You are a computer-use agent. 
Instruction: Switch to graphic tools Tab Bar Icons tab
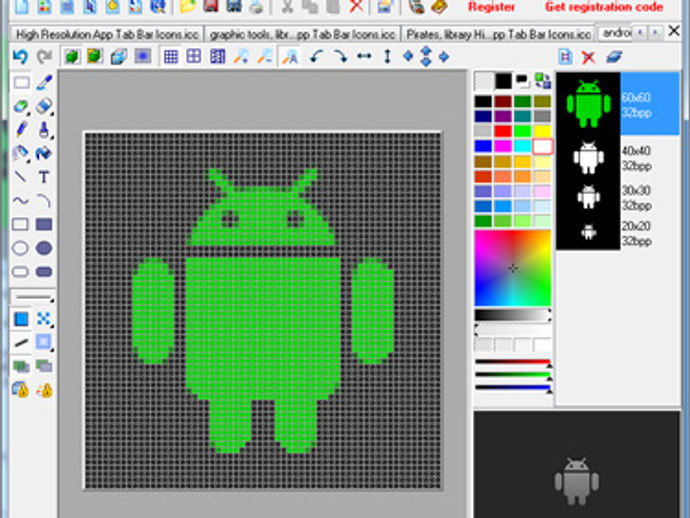click(302, 34)
